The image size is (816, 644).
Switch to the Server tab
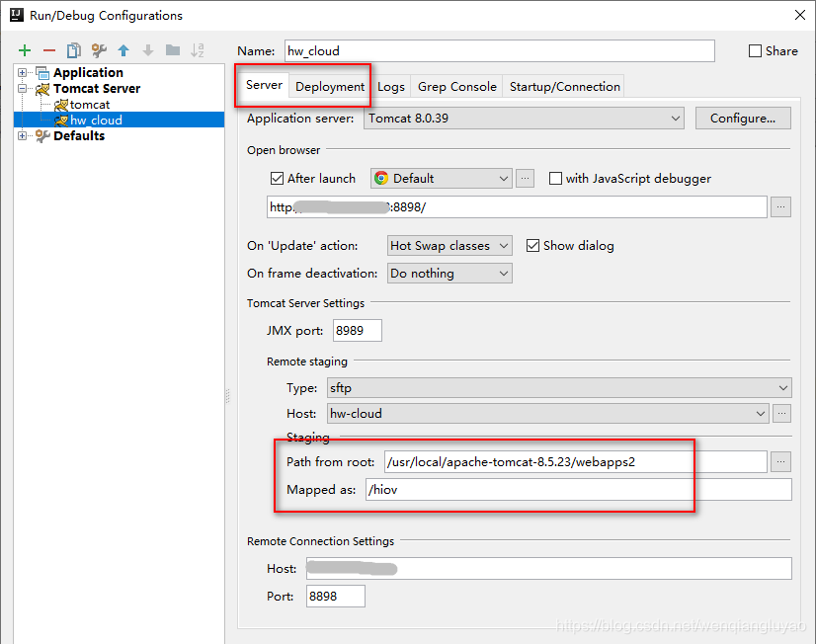tap(264, 85)
